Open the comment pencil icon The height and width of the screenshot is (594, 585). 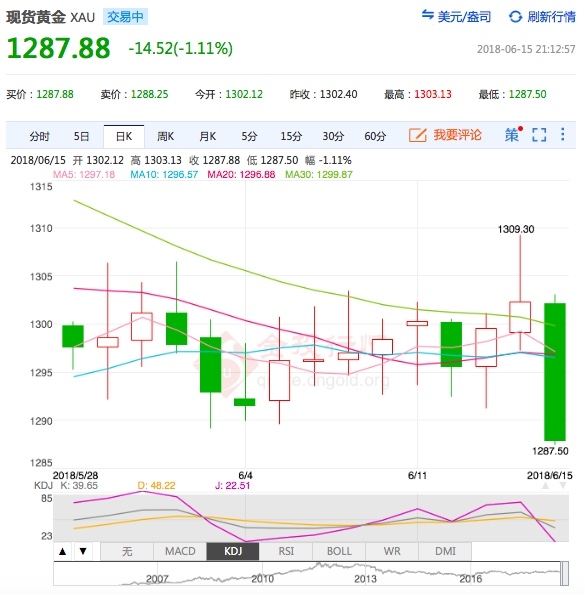click(418, 135)
